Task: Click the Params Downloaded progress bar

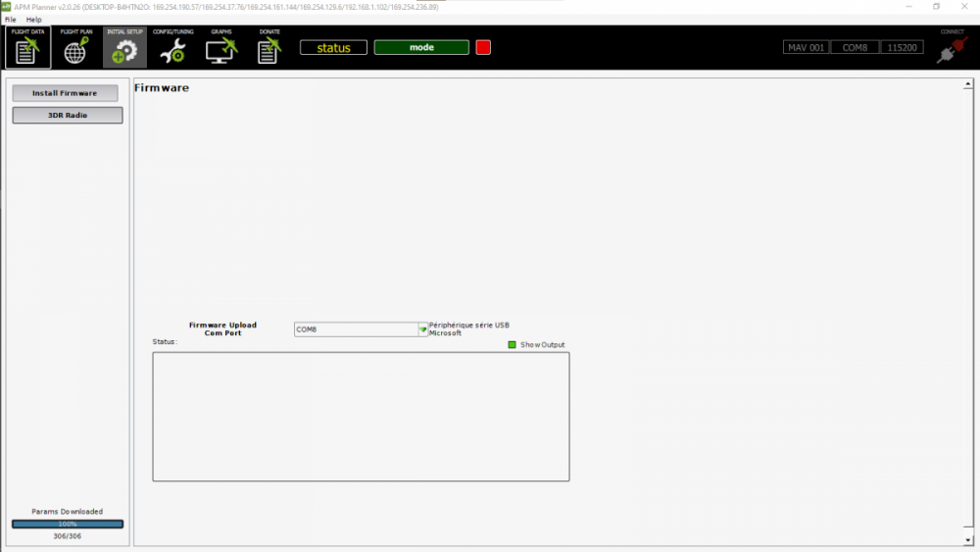Action: coord(68,524)
